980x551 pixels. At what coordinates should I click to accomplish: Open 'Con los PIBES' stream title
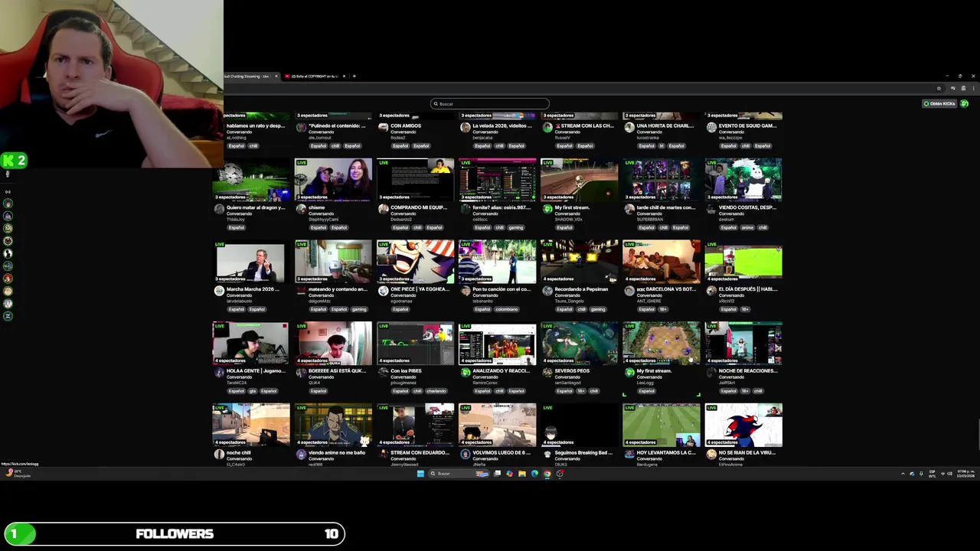click(x=406, y=371)
